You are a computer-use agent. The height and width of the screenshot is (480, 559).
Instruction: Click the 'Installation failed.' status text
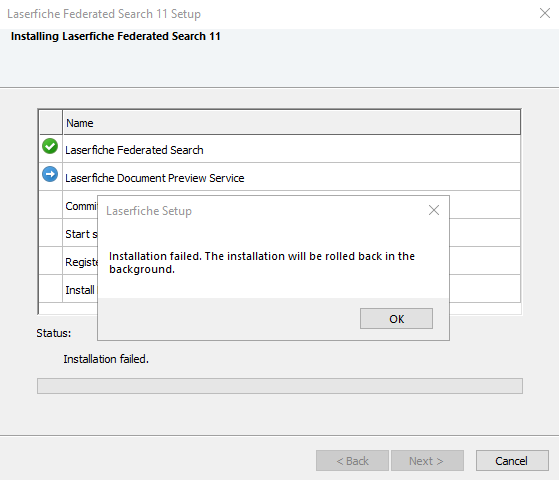[x=106, y=359]
